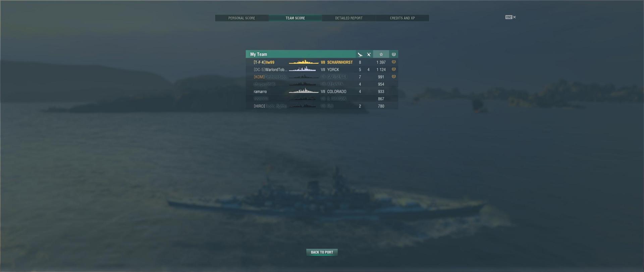644x272 pixels.
Task: Click the Scharnhorst ship silhouette icon
Action: [x=304, y=62]
